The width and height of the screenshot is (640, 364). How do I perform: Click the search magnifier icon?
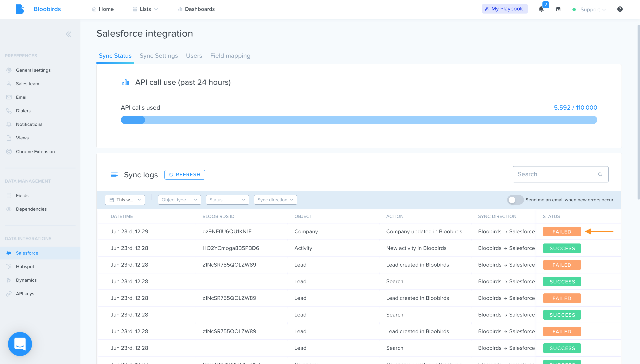pos(600,174)
